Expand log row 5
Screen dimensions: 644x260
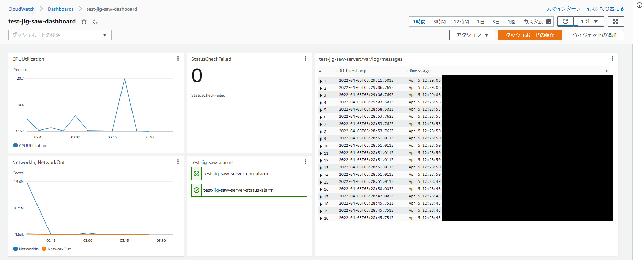click(x=321, y=110)
